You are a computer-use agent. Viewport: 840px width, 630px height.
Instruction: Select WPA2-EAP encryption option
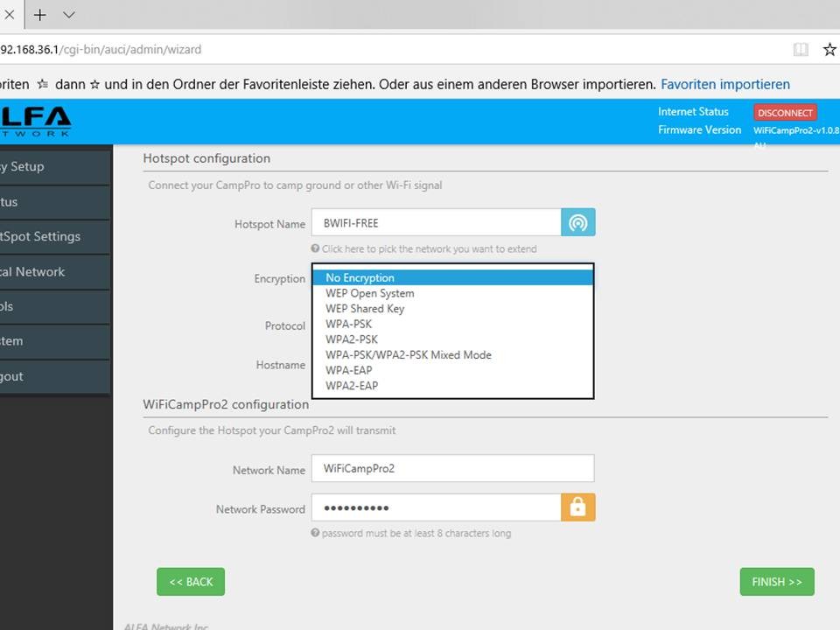(452, 386)
